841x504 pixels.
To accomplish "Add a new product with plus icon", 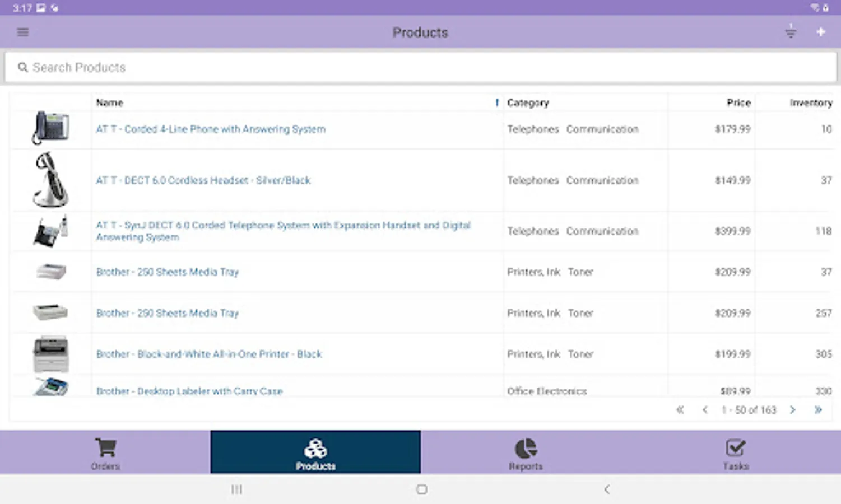I will (x=821, y=32).
